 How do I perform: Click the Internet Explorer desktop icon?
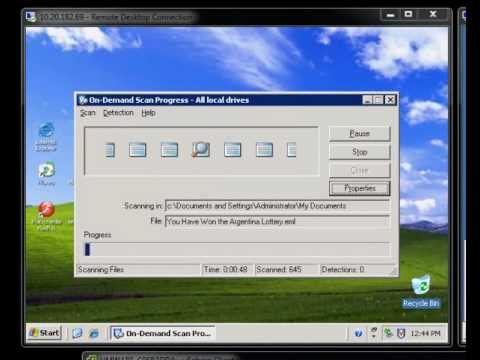46,137
